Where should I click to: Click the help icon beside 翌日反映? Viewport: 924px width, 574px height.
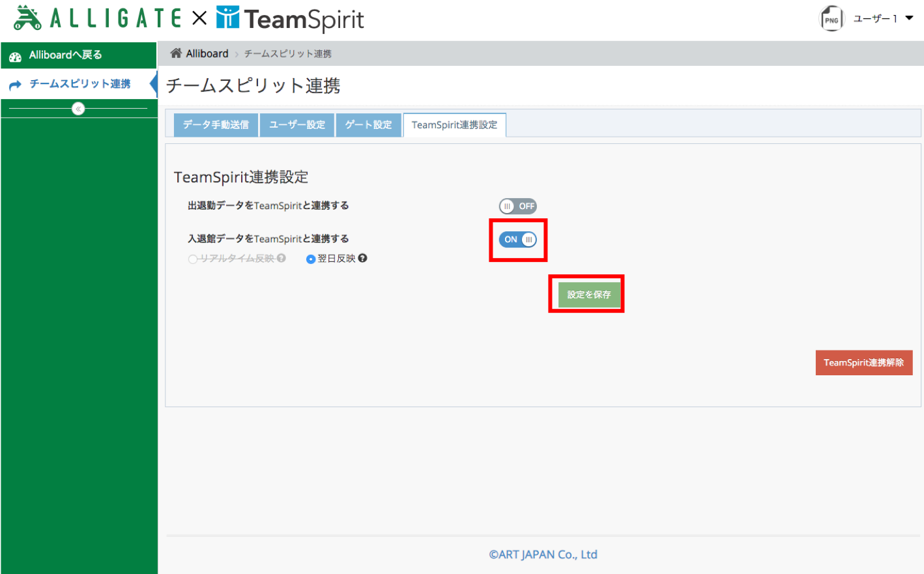pos(363,258)
